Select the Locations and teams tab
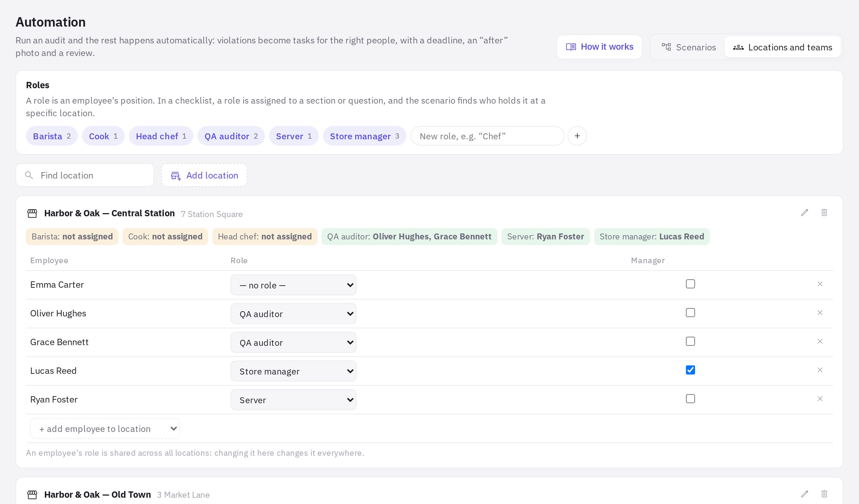The width and height of the screenshot is (859, 504). pyautogui.click(x=783, y=47)
